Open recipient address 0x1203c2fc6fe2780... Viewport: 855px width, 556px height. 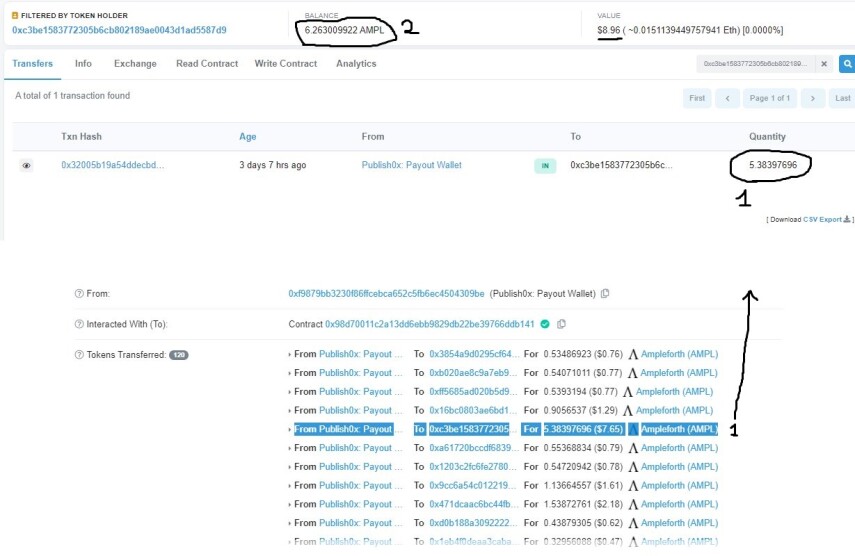coord(474,467)
